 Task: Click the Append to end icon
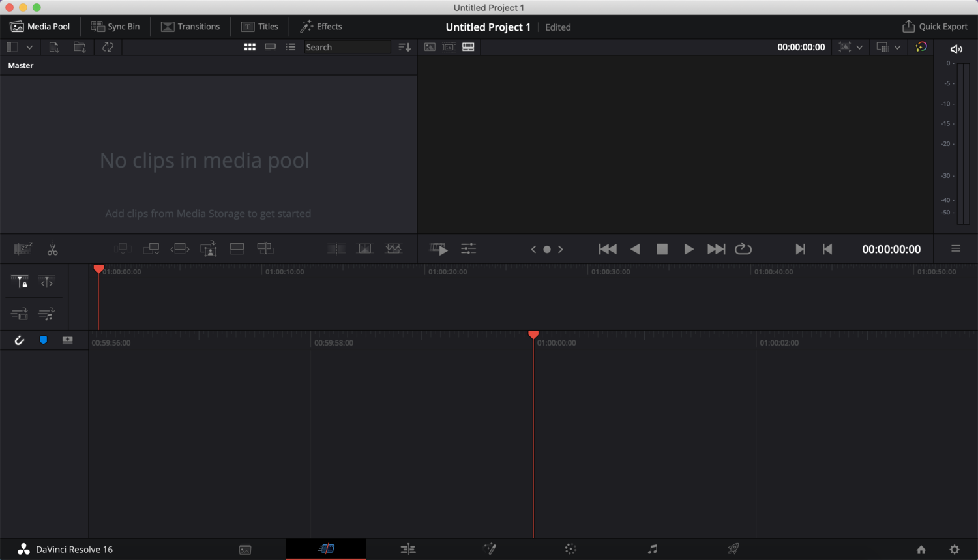(151, 248)
